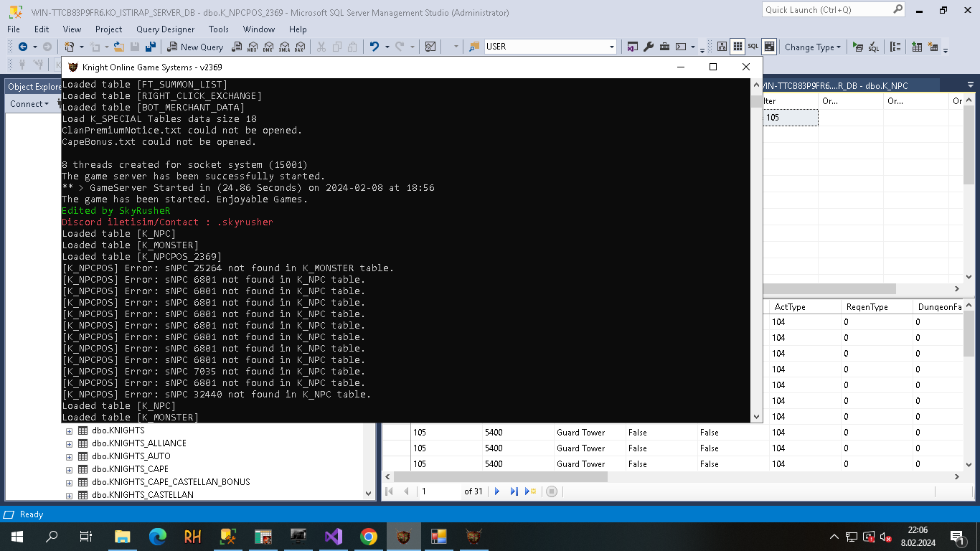This screenshot has width=980, height=551.
Task: Open Microsoft Edge from the taskbar
Action: click(158, 537)
